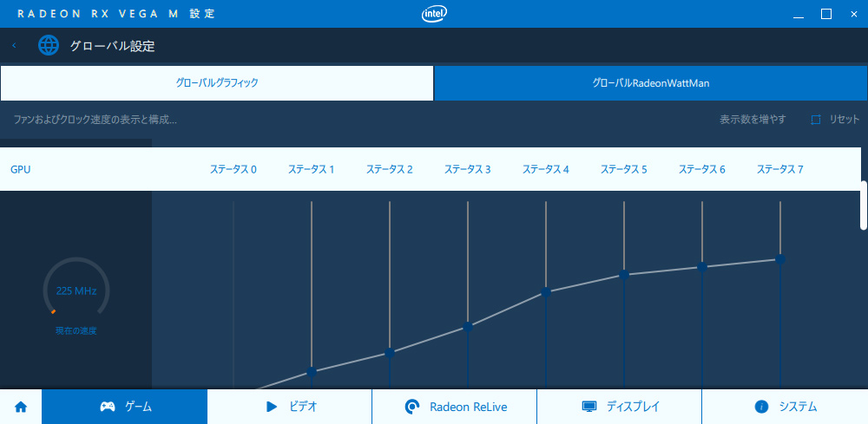
Task: Click the Radeon ReLive logo icon
Action: pos(411,408)
